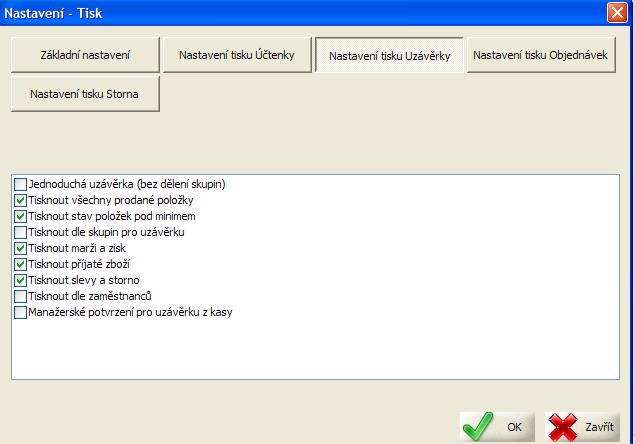The width and height of the screenshot is (635, 444).
Task: Disable Tisknout stav položek pod minimem
Action: (21, 216)
